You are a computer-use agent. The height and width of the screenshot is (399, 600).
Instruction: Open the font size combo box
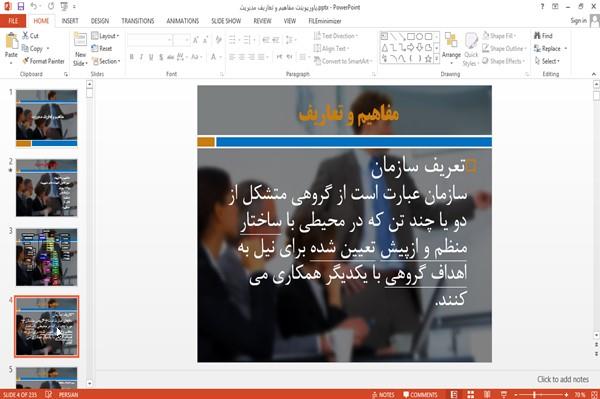point(181,40)
